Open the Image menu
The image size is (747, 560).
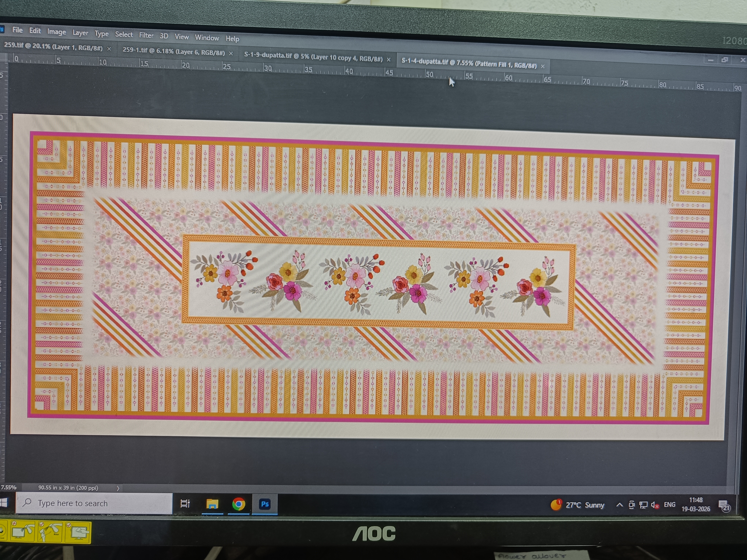pyautogui.click(x=56, y=32)
